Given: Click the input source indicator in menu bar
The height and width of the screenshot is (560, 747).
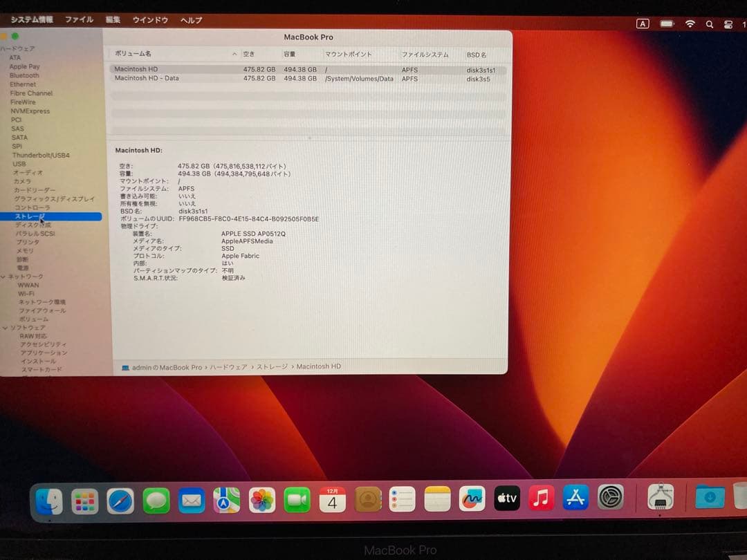Looking at the screenshot, I should point(643,23).
